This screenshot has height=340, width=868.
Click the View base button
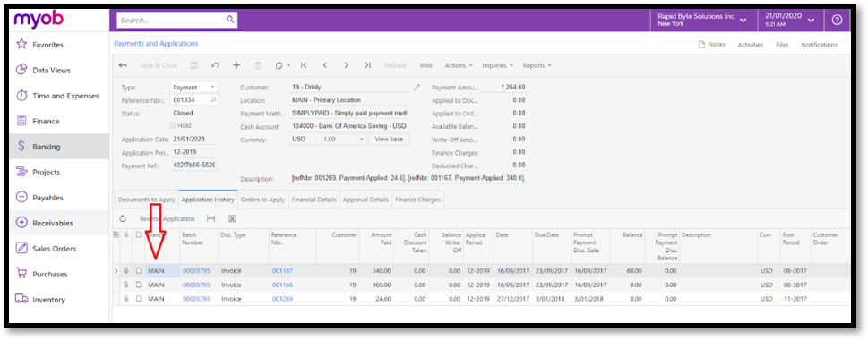click(389, 140)
